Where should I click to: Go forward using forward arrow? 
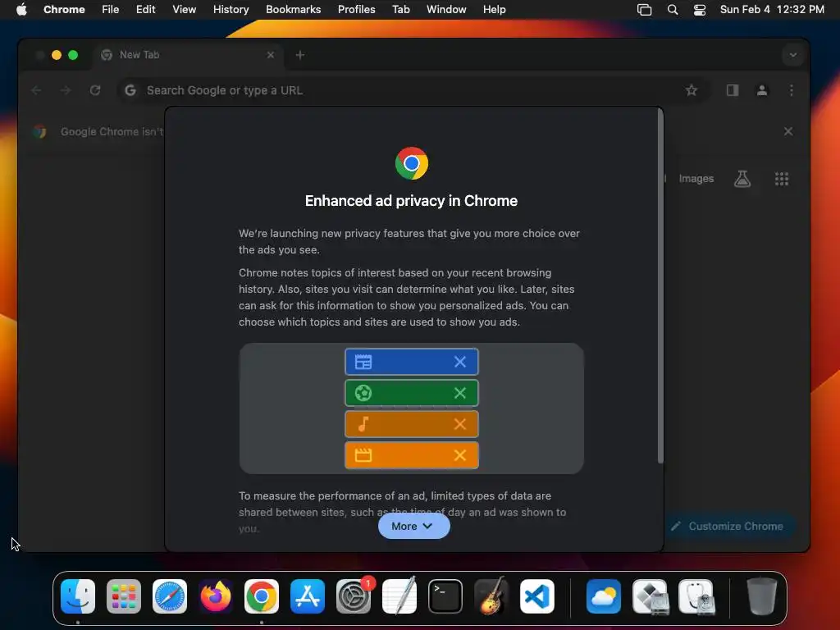coord(66,90)
